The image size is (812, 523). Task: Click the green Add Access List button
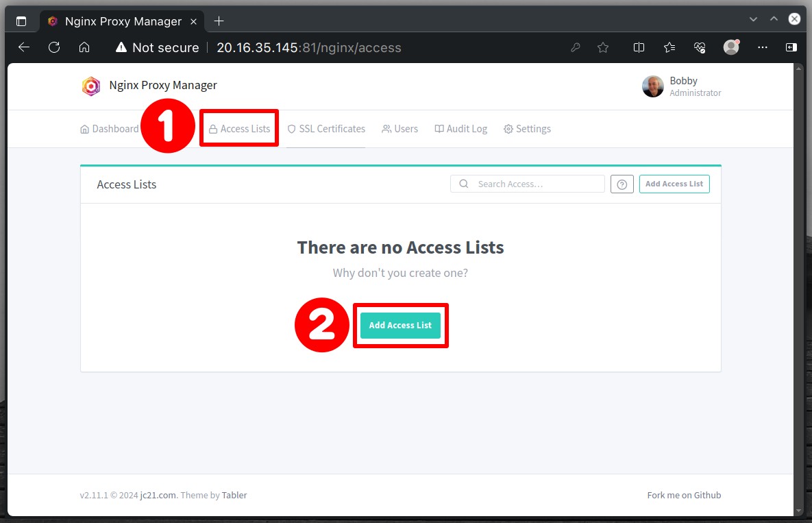(400, 325)
